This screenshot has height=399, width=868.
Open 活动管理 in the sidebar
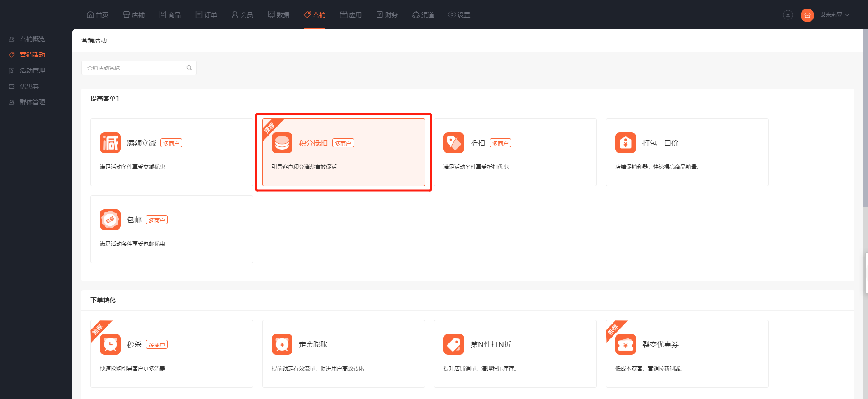point(33,70)
